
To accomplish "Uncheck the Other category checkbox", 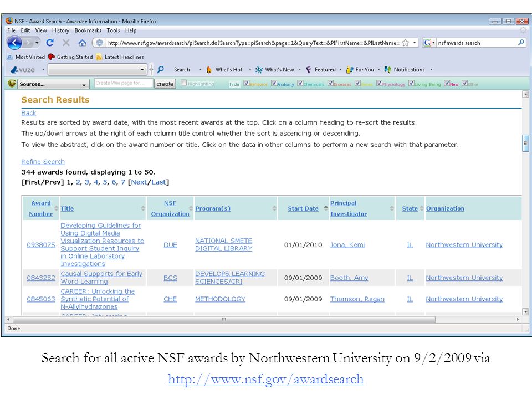I will [464, 83].
